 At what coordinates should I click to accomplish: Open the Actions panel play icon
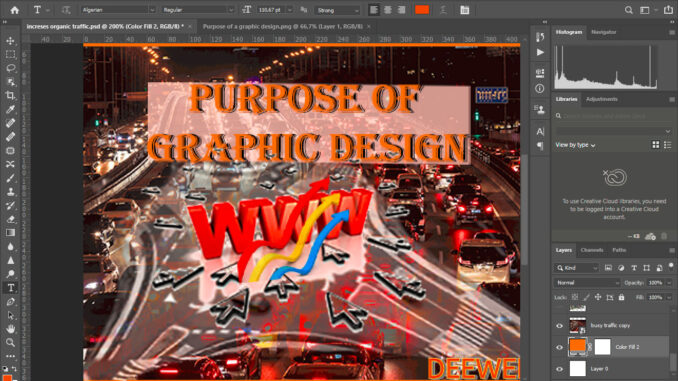click(x=540, y=52)
